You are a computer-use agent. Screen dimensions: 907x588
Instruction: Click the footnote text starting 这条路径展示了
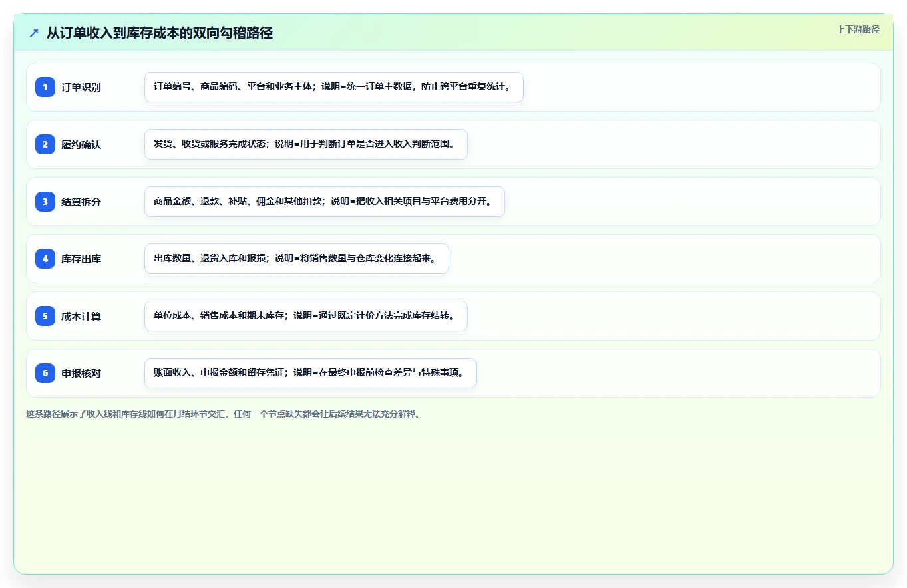tap(223, 414)
